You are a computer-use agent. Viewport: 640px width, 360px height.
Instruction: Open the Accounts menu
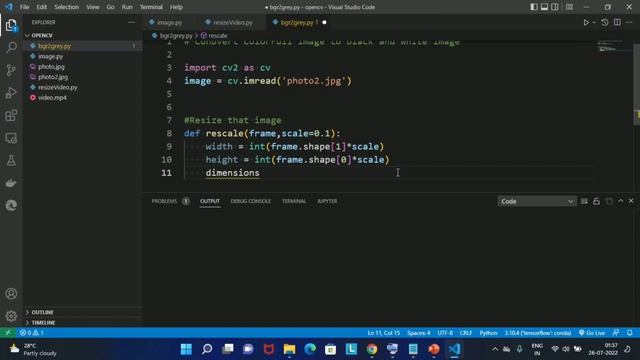click(11, 293)
